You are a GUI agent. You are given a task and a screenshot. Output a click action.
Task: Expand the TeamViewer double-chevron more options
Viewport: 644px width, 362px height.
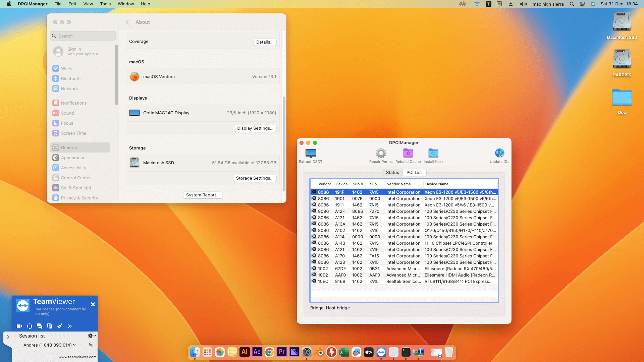pos(70,326)
